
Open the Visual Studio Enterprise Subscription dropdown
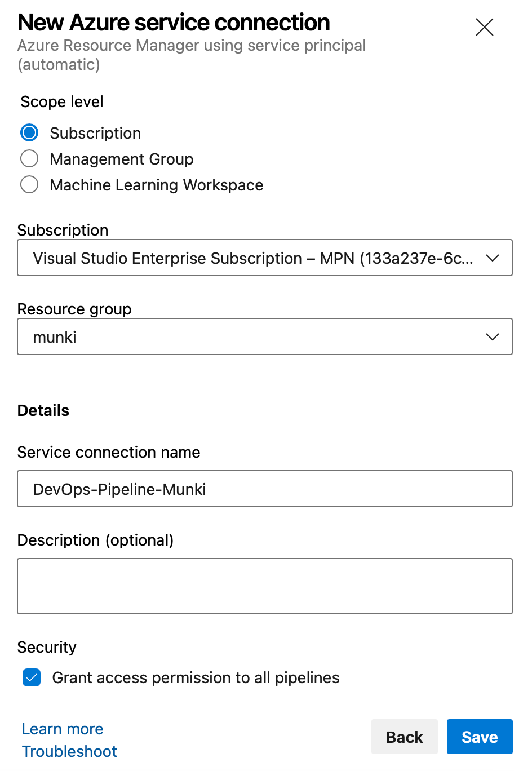[252, 258]
